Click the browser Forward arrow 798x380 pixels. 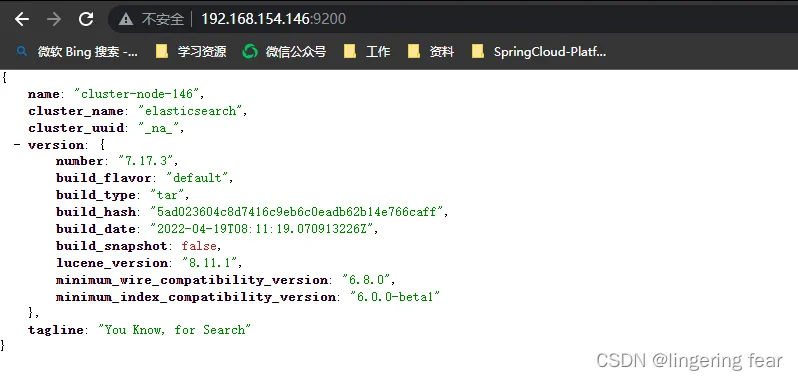pyautogui.click(x=53, y=19)
